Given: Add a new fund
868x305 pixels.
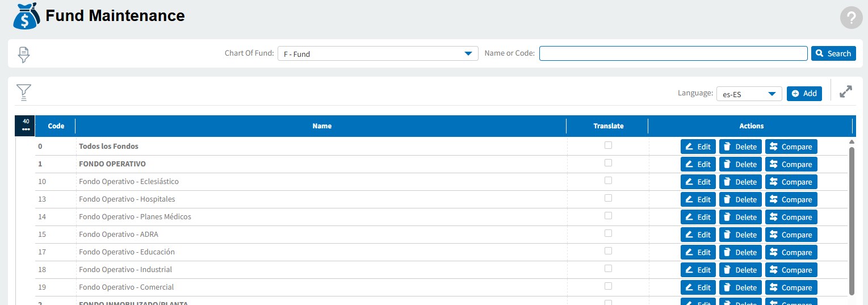Looking at the screenshot, I should point(804,93).
